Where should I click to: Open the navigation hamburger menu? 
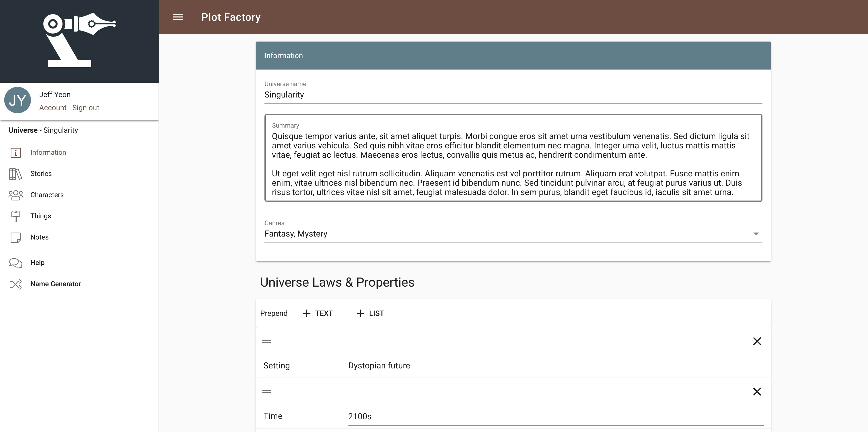178,17
